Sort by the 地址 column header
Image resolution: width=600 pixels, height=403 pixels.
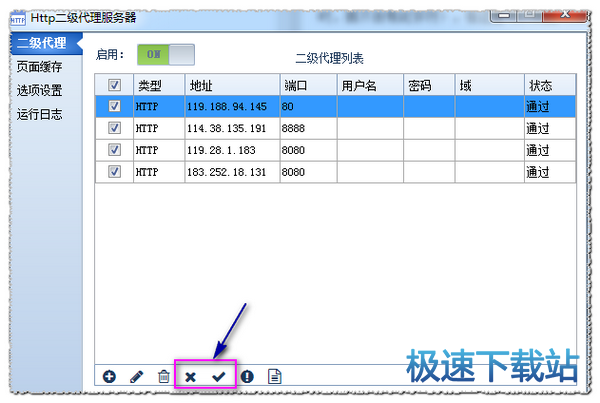coord(232,85)
